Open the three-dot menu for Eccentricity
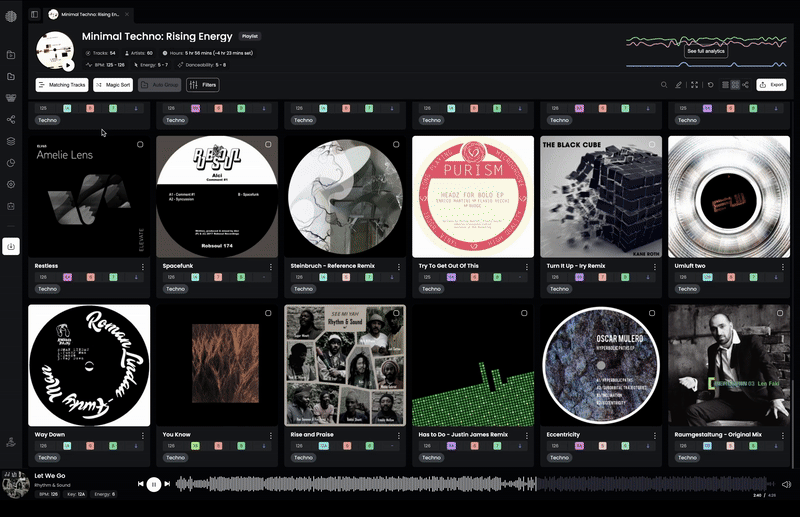The image size is (800, 517). [655, 435]
